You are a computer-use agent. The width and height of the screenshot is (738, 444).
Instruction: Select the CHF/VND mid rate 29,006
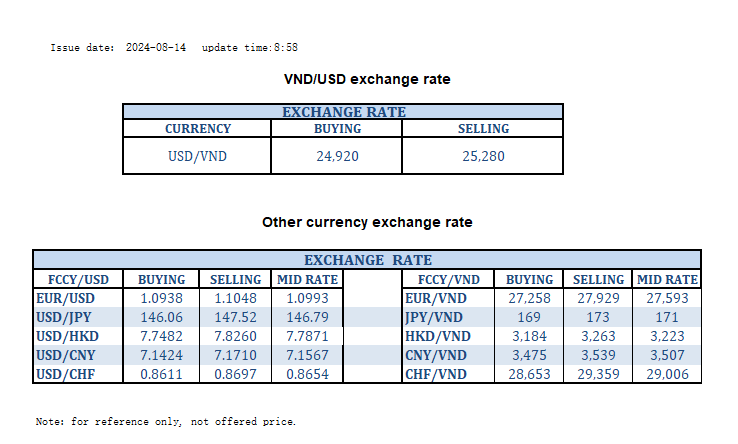(667, 372)
